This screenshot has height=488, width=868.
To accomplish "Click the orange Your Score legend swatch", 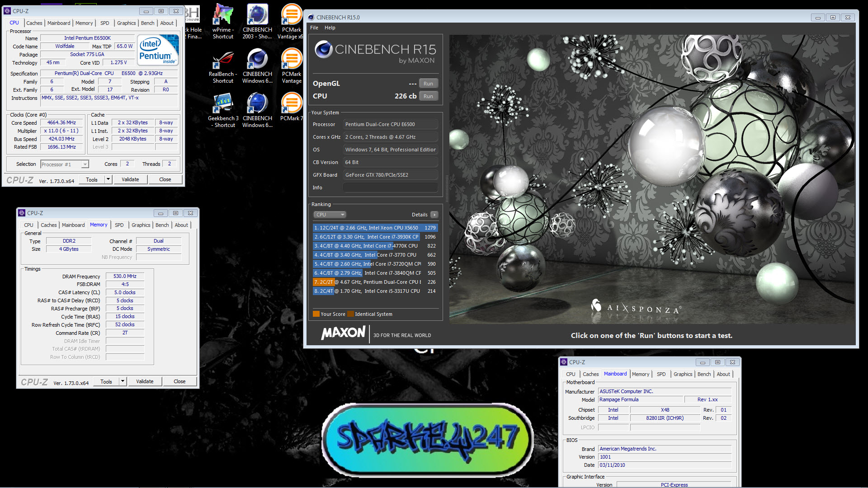I will point(316,314).
